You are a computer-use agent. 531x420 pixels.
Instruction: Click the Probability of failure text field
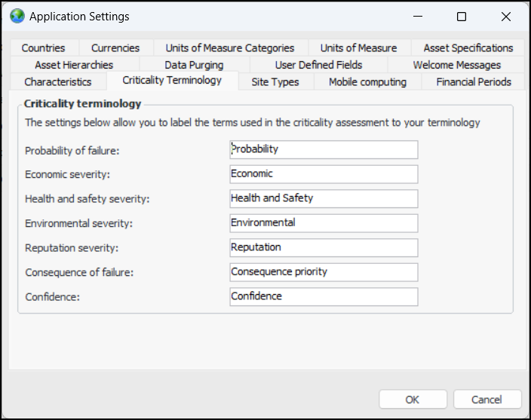pyautogui.click(x=324, y=149)
